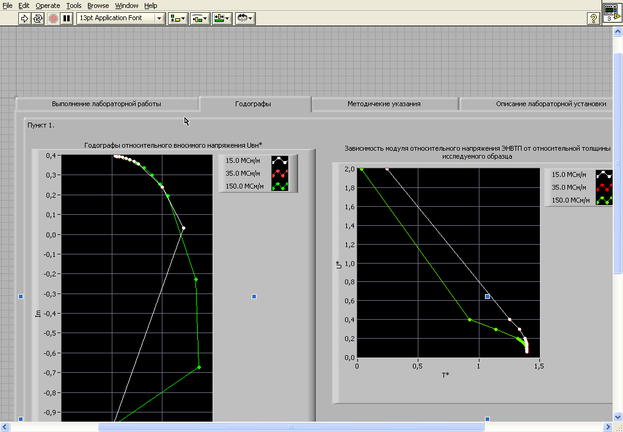Click the Run arrow button

pos(25,18)
